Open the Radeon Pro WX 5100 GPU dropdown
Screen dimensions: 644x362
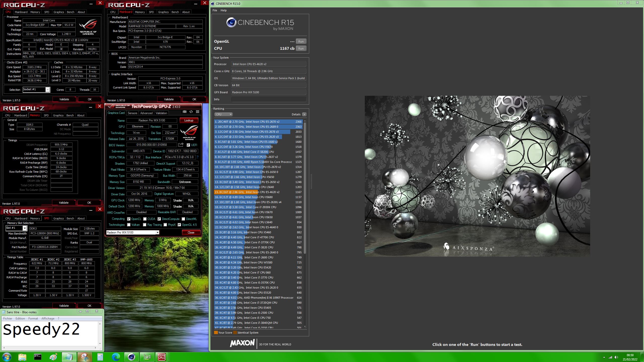133,233
